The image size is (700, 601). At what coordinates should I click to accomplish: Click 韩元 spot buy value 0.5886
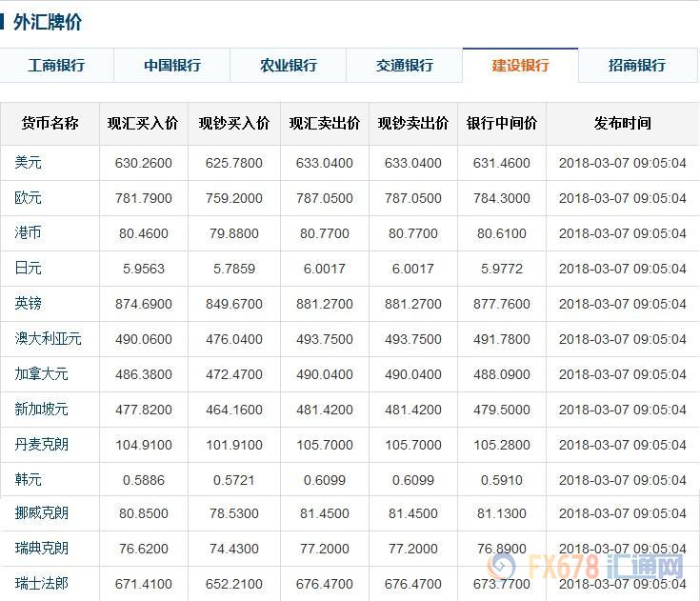click(x=144, y=480)
